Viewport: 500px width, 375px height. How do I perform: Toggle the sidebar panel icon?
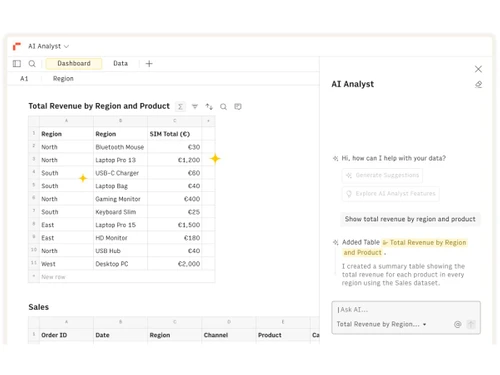tap(17, 63)
